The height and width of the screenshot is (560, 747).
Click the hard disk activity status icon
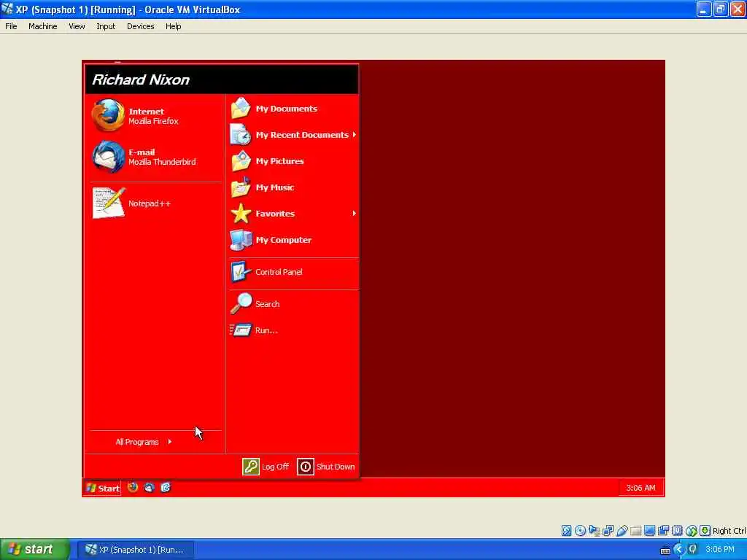[566, 531]
